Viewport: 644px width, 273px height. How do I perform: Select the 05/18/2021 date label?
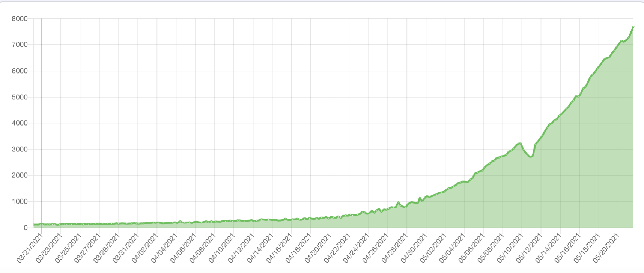click(588, 247)
